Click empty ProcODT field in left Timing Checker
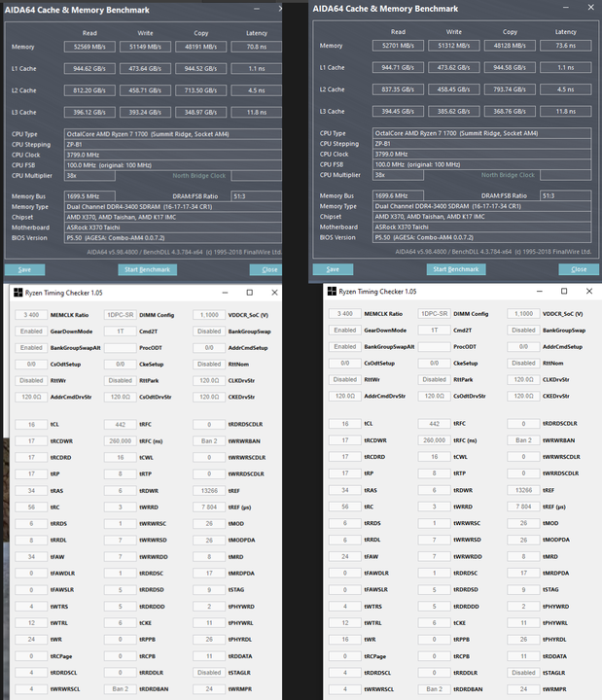The image size is (602, 700). coord(121,348)
